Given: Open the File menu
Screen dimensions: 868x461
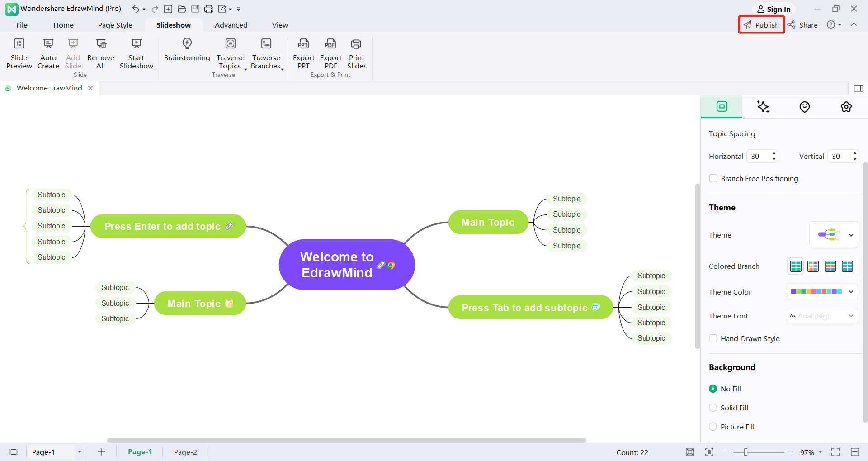Looking at the screenshot, I should click(x=22, y=25).
